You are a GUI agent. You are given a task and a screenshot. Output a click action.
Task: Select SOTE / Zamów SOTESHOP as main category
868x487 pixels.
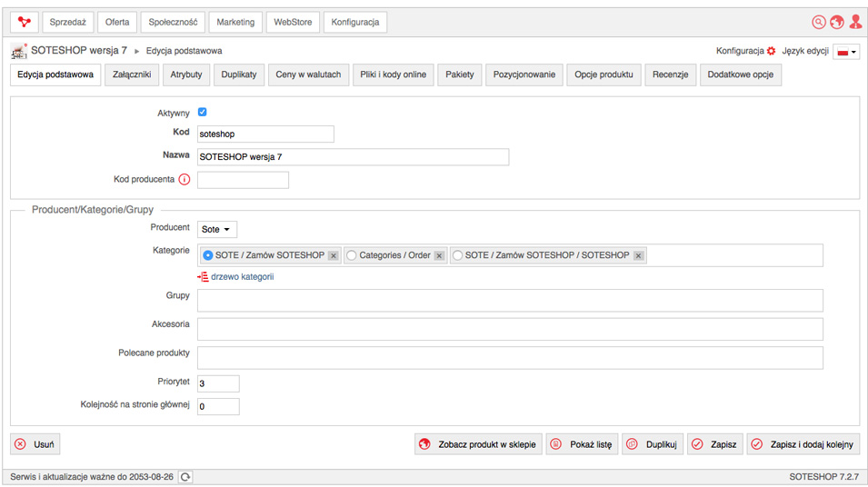click(x=207, y=255)
